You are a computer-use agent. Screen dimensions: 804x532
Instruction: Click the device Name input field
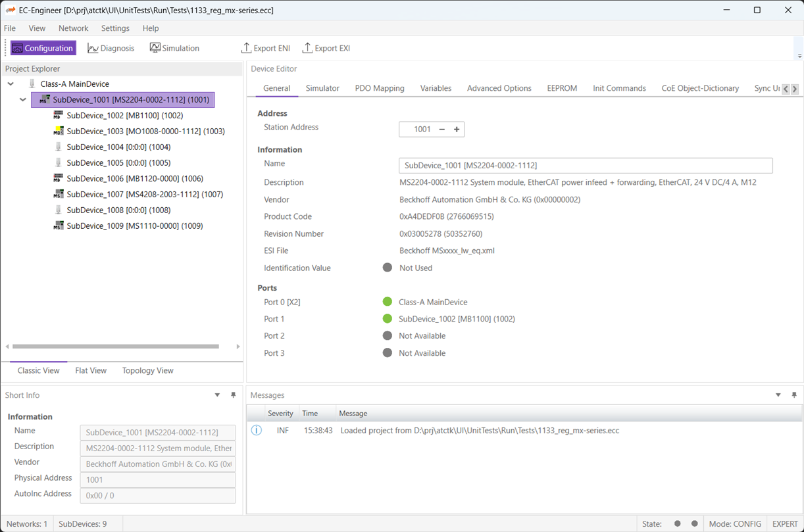(x=585, y=165)
